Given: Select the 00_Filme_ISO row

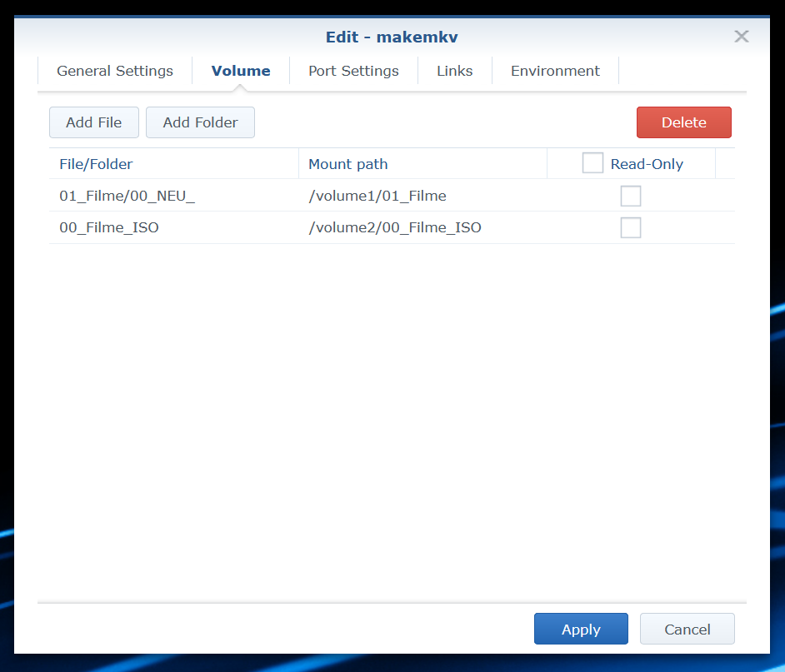Looking at the screenshot, I should (109, 227).
